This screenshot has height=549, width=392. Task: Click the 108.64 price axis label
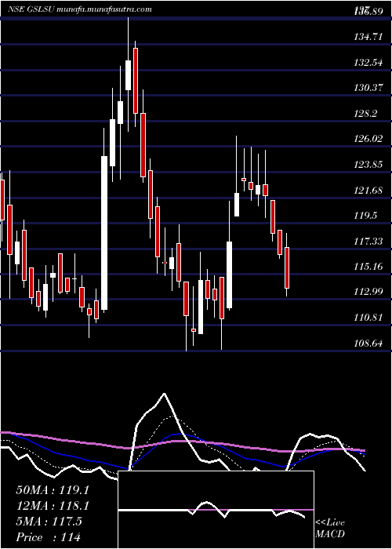click(x=368, y=344)
